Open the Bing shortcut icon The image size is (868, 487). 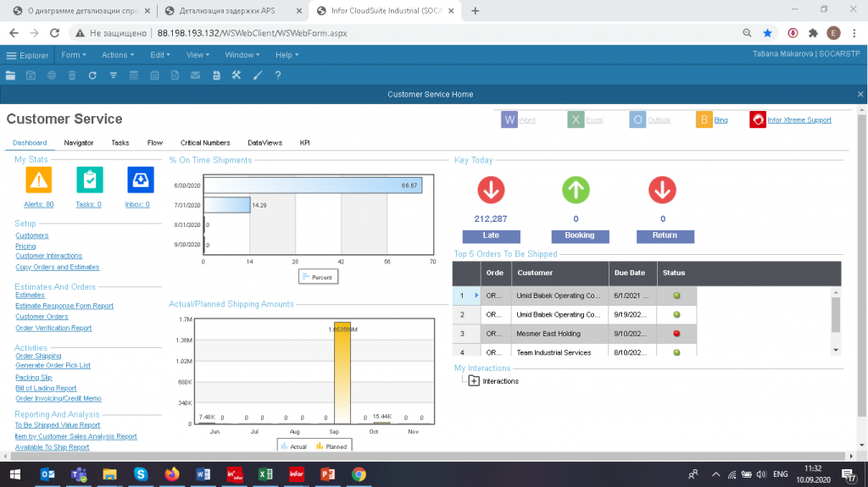point(704,119)
